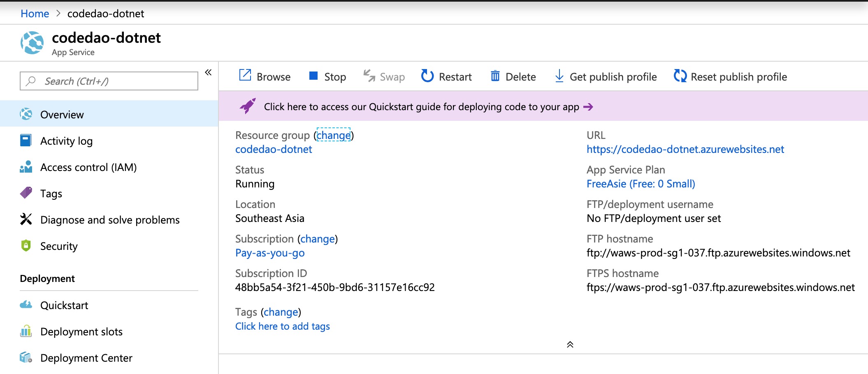Viewport: 868px width, 374px height.
Task: Click the Home breadcrumb link
Action: [x=35, y=14]
